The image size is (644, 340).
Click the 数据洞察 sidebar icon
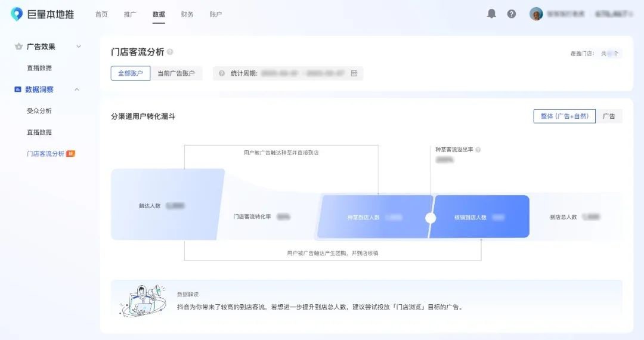tap(18, 89)
